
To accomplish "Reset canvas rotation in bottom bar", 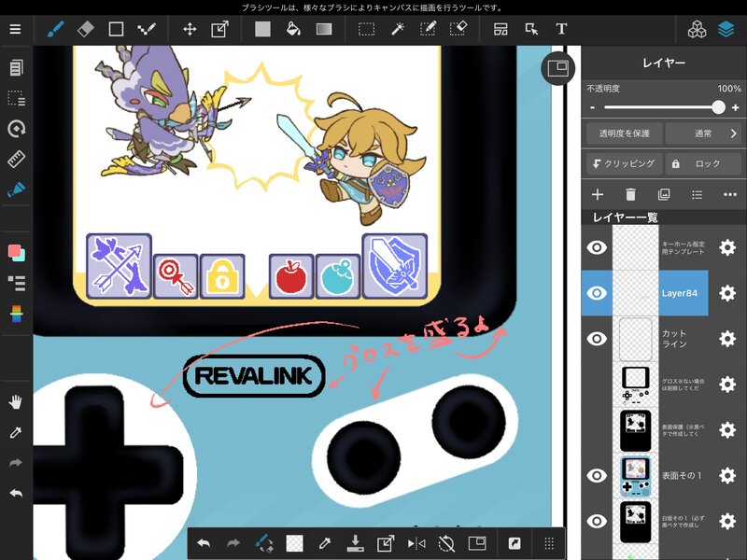I will (446, 543).
